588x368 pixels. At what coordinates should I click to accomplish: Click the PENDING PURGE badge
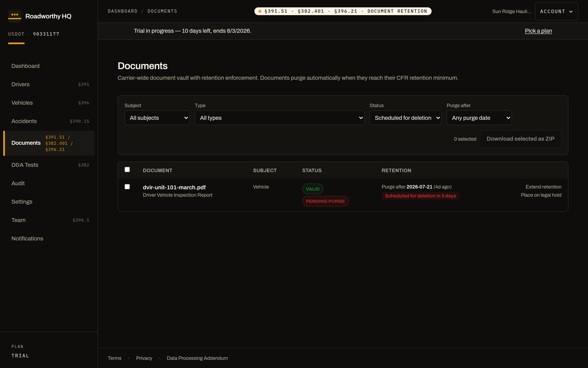pyautogui.click(x=325, y=201)
